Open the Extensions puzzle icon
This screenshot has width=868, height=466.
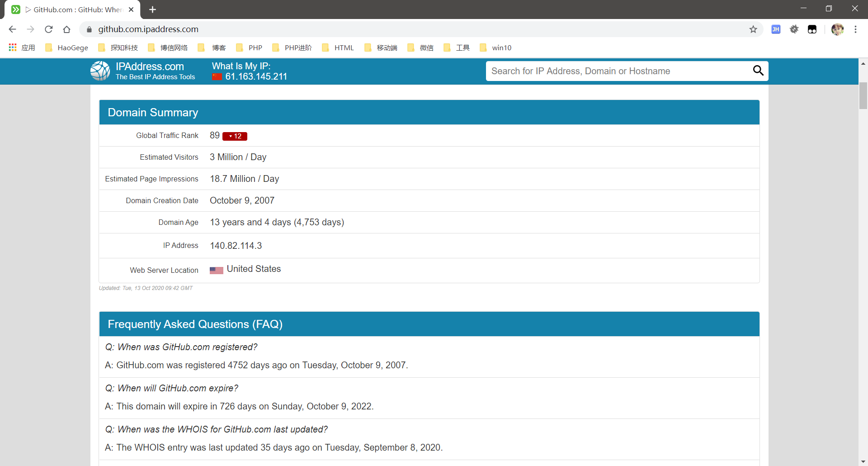point(794,29)
